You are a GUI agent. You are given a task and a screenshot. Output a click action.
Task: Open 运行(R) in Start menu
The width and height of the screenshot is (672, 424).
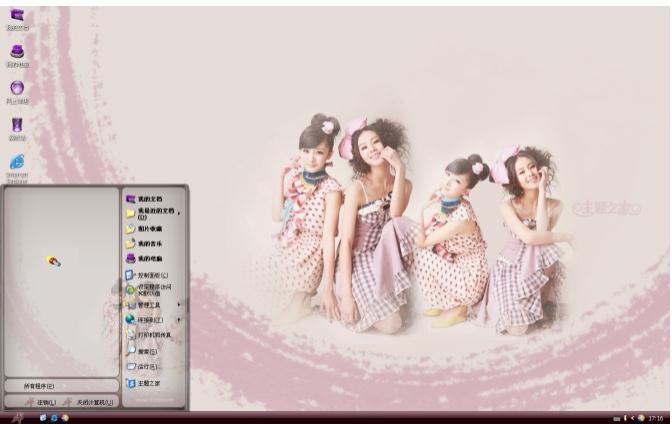142,367
